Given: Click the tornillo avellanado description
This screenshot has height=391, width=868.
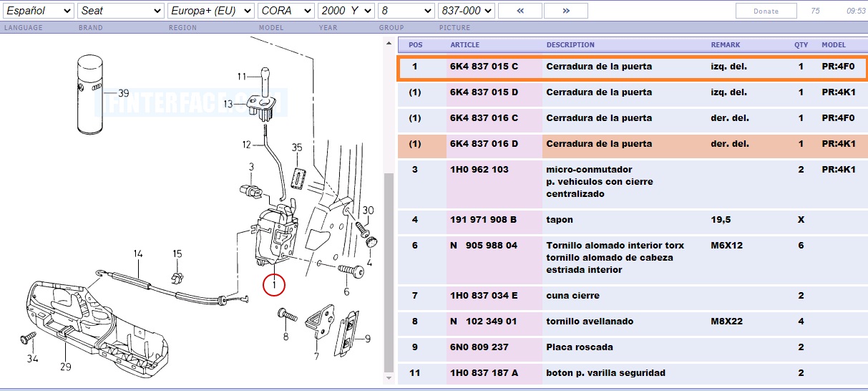Looking at the screenshot, I should coord(590,322).
